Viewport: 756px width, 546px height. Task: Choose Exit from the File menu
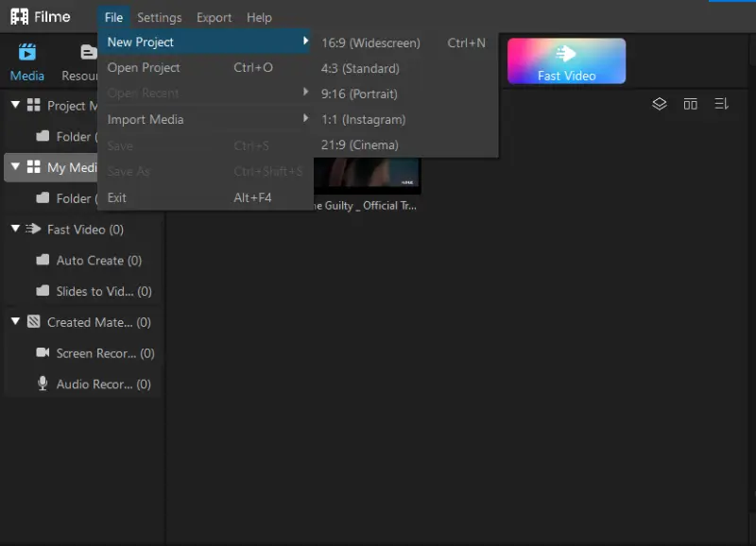205,197
